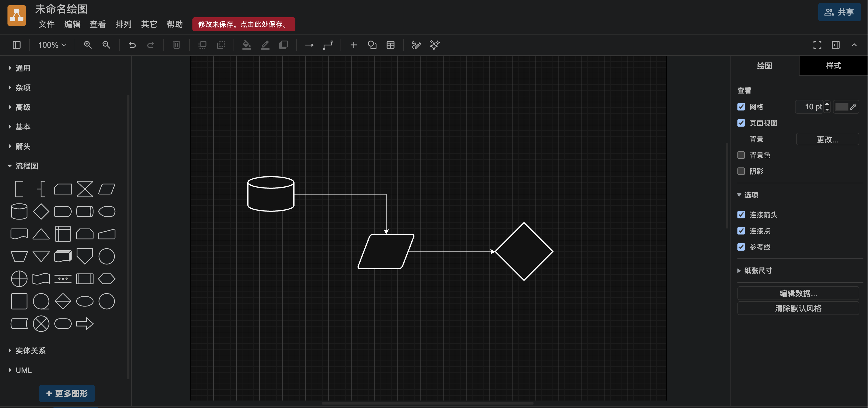Open the 编辑 menu

[72, 24]
